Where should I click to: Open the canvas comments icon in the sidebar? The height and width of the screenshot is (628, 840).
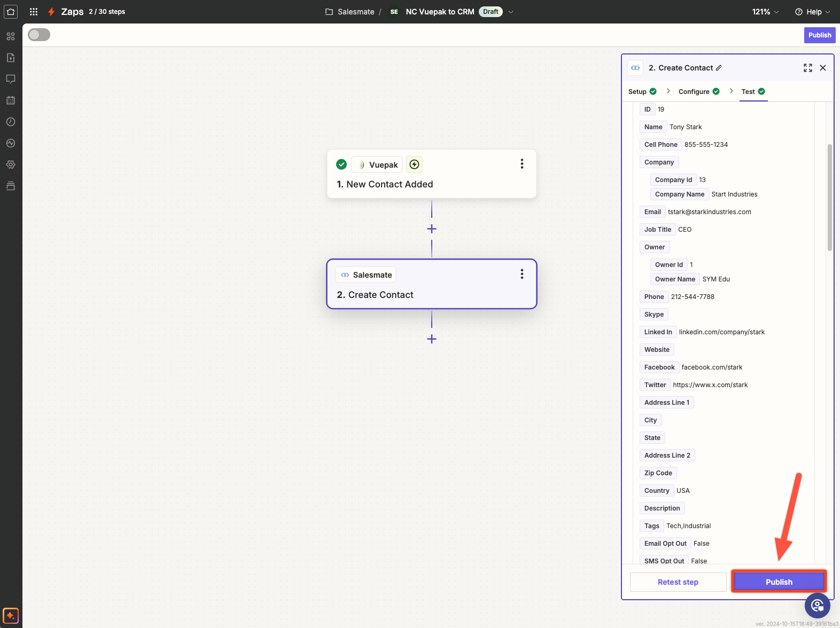[11, 79]
